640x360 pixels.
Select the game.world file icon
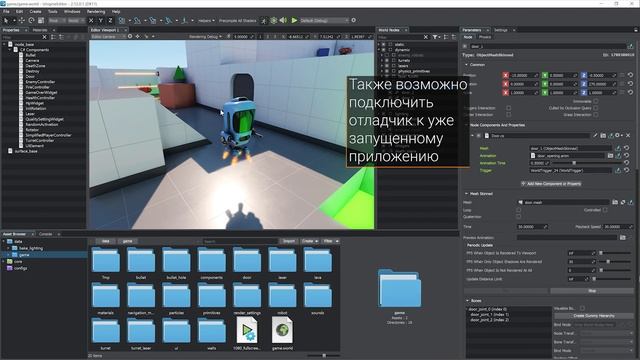[x=282, y=331]
